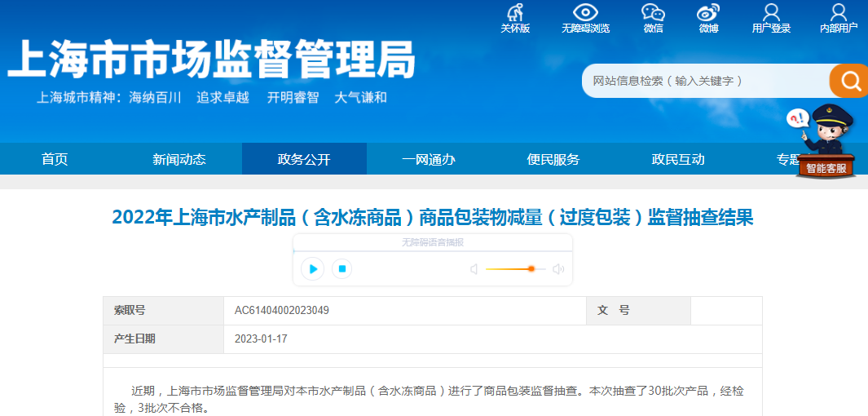The height and width of the screenshot is (416, 868).
Task: Click the orange search magnifier button
Action: [x=848, y=81]
